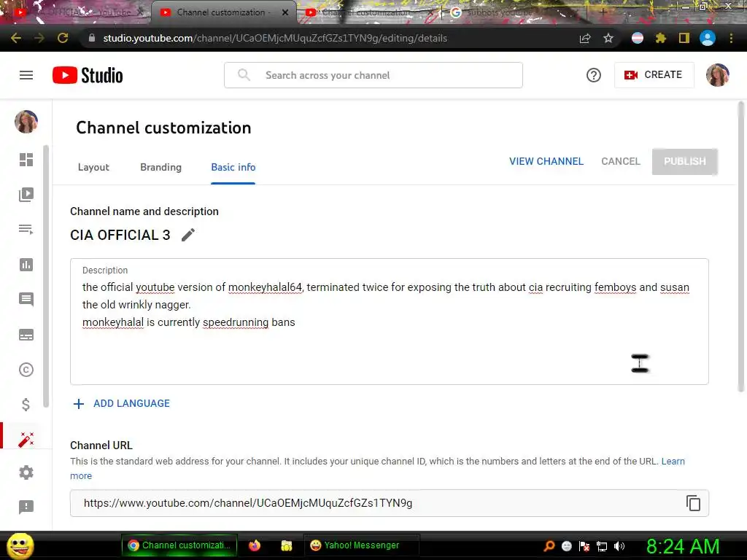The height and width of the screenshot is (560, 747).
Task: Copy channel URL with copy icon
Action: pyautogui.click(x=693, y=503)
